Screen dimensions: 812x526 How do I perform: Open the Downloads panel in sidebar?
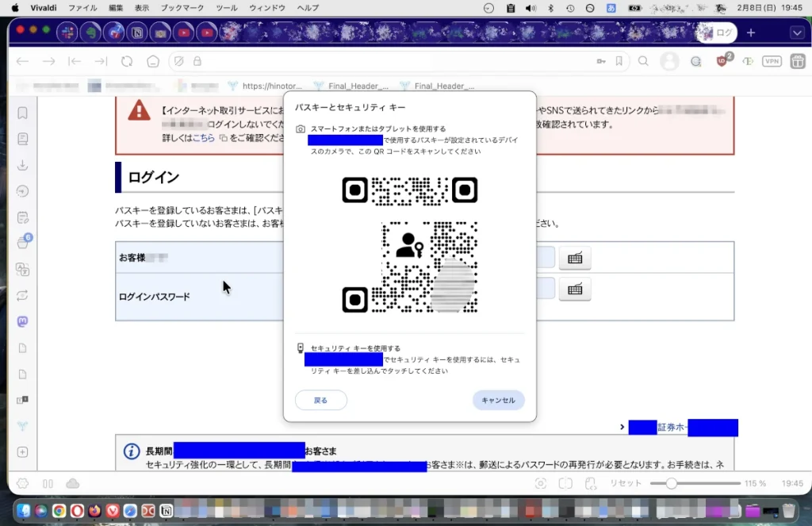pos(23,165)
